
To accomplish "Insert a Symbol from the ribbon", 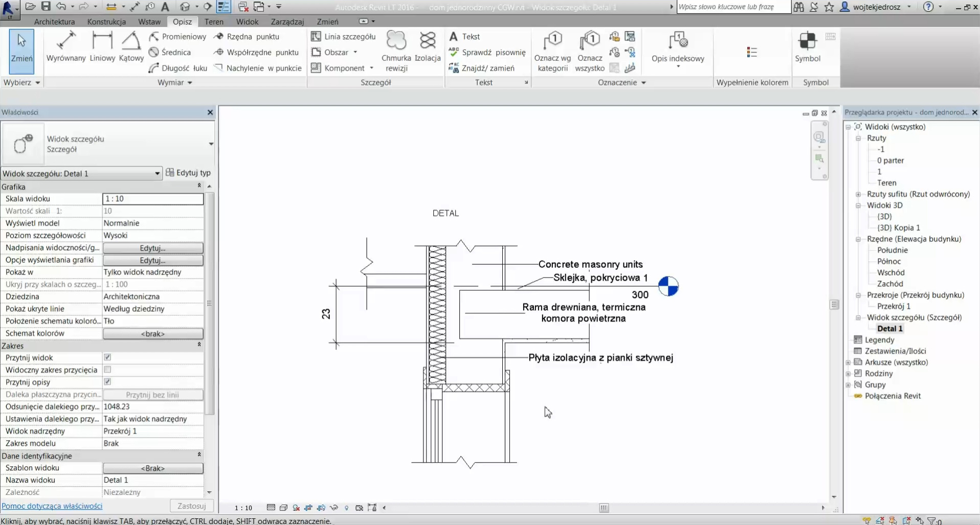I will pos(808,47).
